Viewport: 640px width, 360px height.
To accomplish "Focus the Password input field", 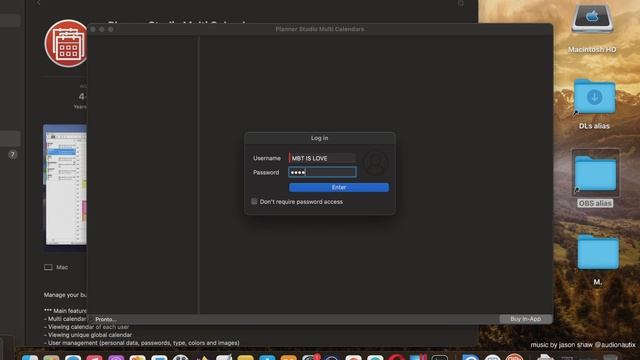I will point(322,172).
